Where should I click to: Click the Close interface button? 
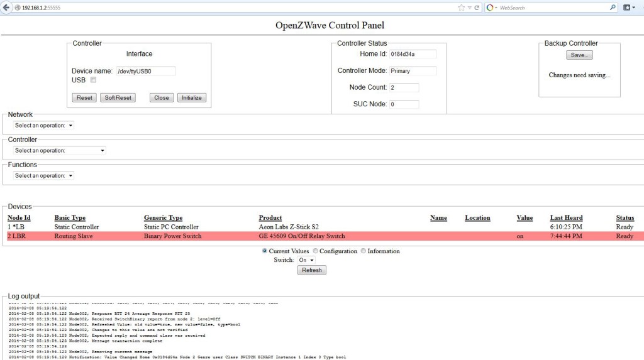[x=162, y=98]
